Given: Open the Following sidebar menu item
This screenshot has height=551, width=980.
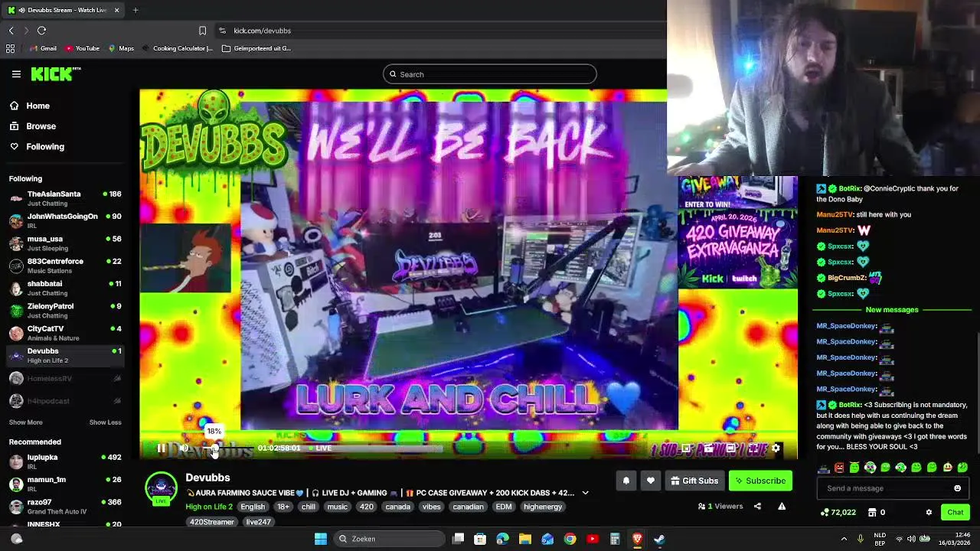Looking at the screenshot, I should [x=45, y=146].
